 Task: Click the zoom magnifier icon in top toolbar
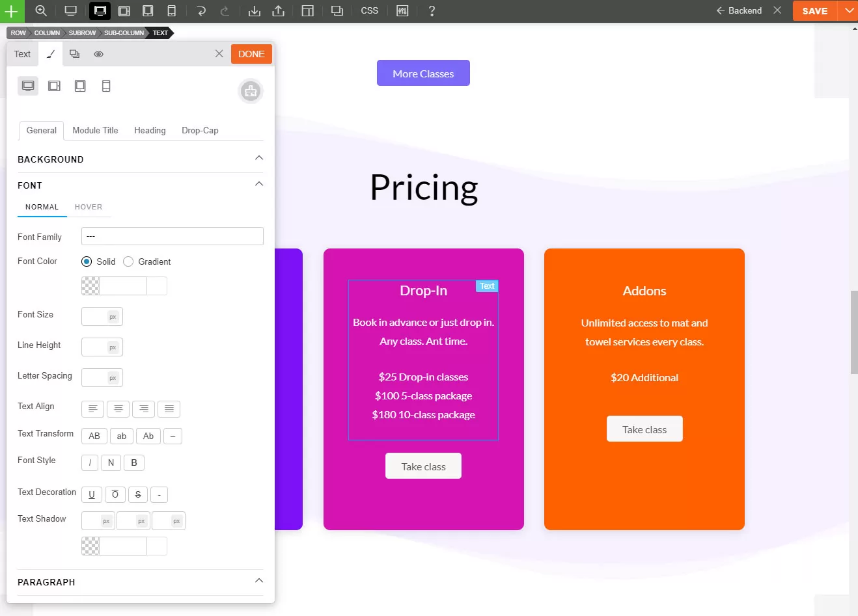click(41, 11)
